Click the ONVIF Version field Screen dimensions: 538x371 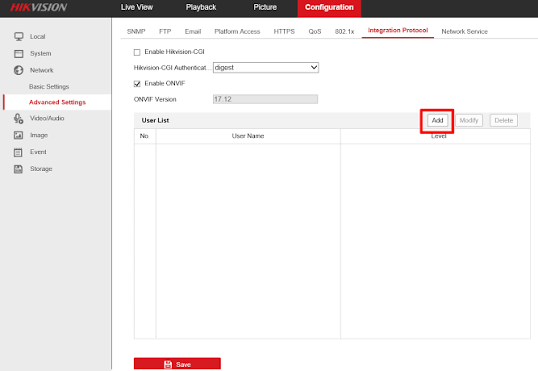pos(265,99)
